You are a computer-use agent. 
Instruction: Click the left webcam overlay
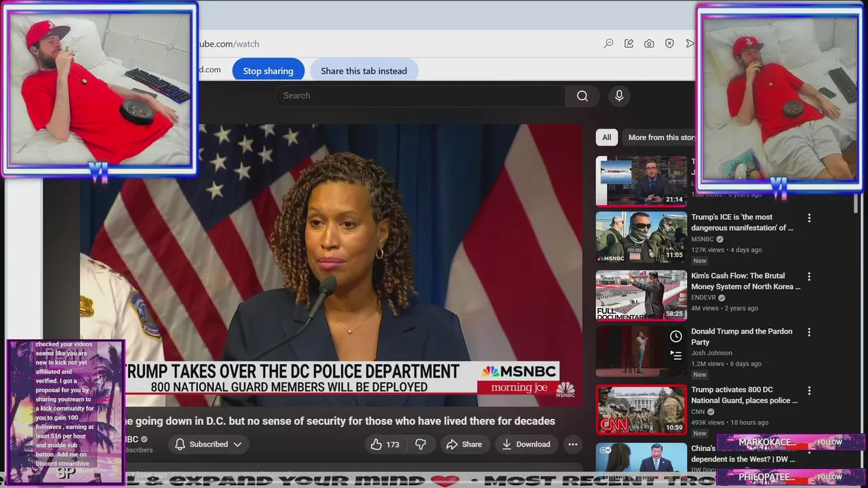coord(100,88)
